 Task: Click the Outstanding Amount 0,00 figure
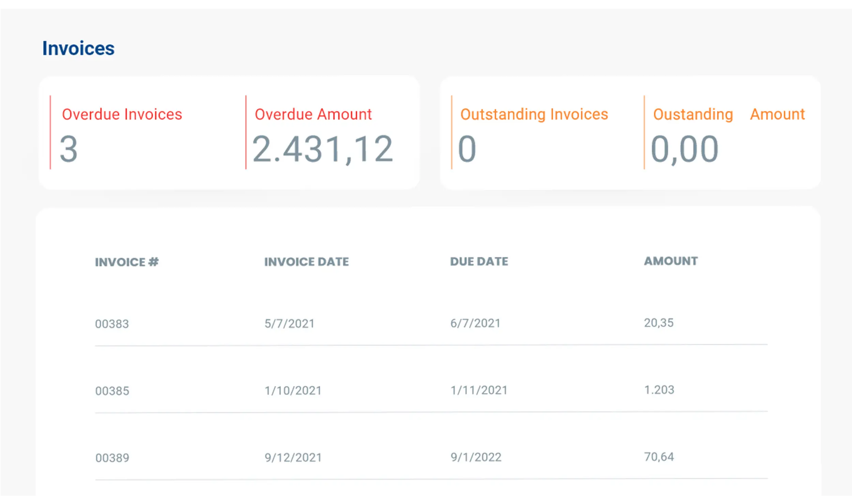tap(684, 149)
